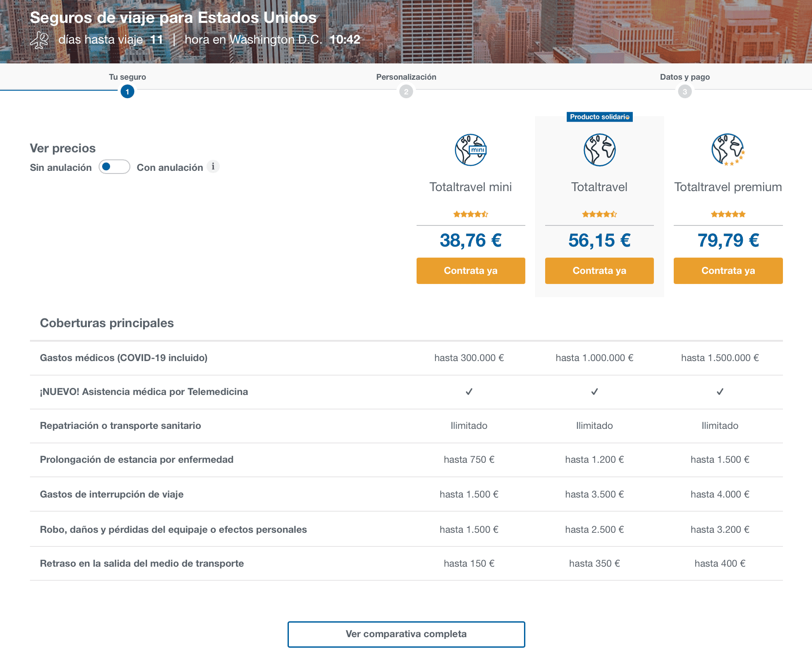The width and height of the screenshot is (812, 664).
Task: Click the Totaltravel mini globe icon
Action: pos(471,150)
